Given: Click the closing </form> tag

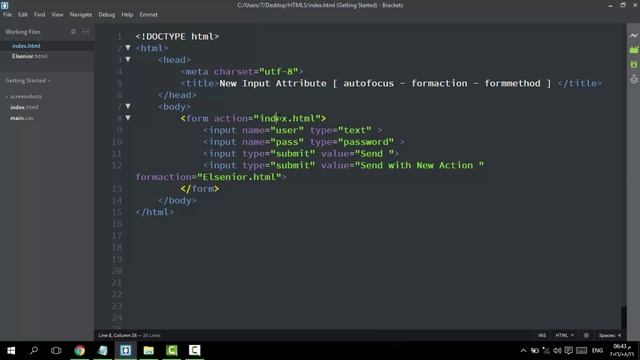Looking at the screenshot, I should (x=200, y=189).
